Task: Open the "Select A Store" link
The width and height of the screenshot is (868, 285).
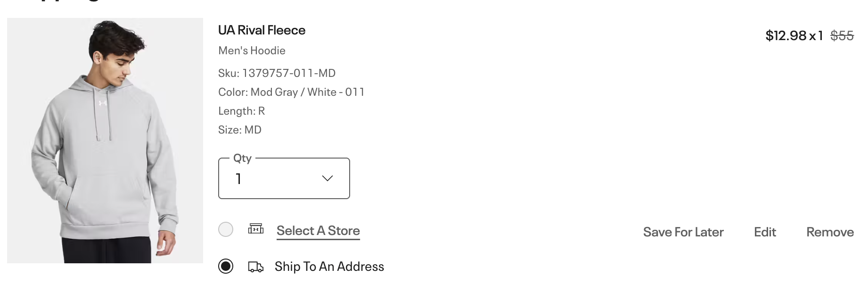Action: pyautogui.click(x=318, y=231)
